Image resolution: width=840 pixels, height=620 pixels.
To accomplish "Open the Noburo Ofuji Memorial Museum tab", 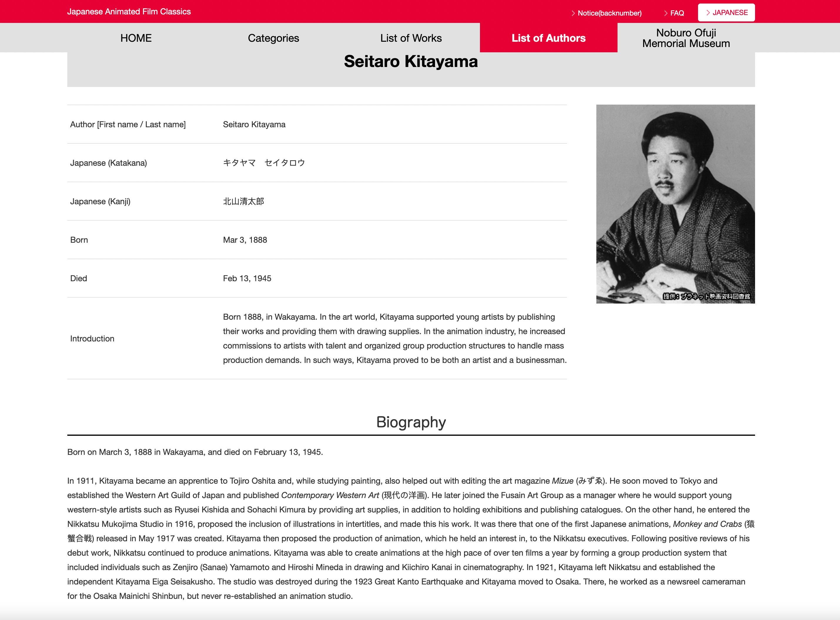I will [686, 38].
